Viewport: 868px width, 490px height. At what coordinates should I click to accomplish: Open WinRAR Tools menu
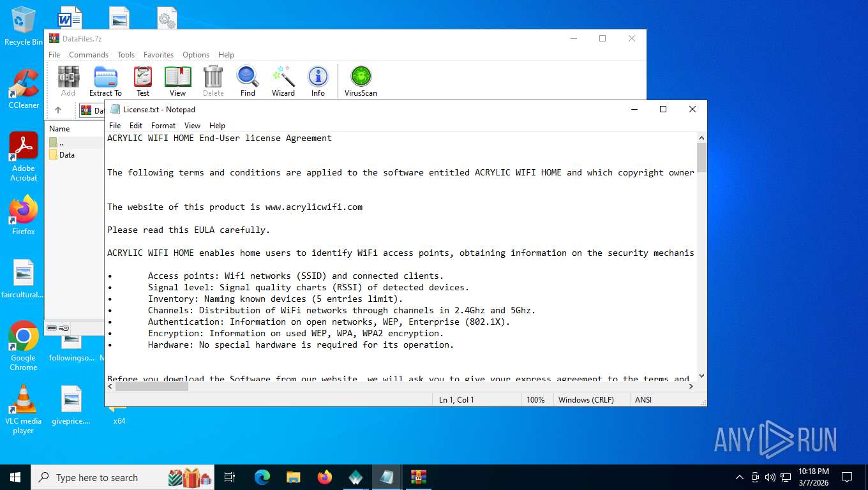[x=126, y=55]
